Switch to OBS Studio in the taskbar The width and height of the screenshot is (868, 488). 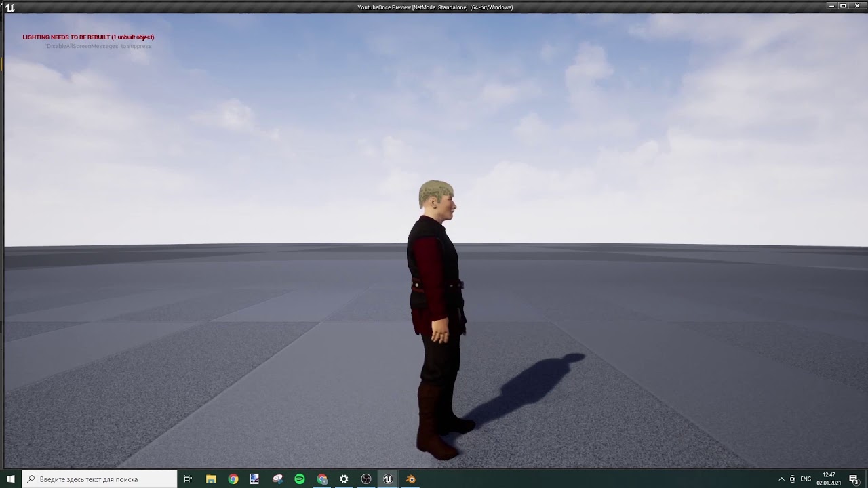coord(366,479)
